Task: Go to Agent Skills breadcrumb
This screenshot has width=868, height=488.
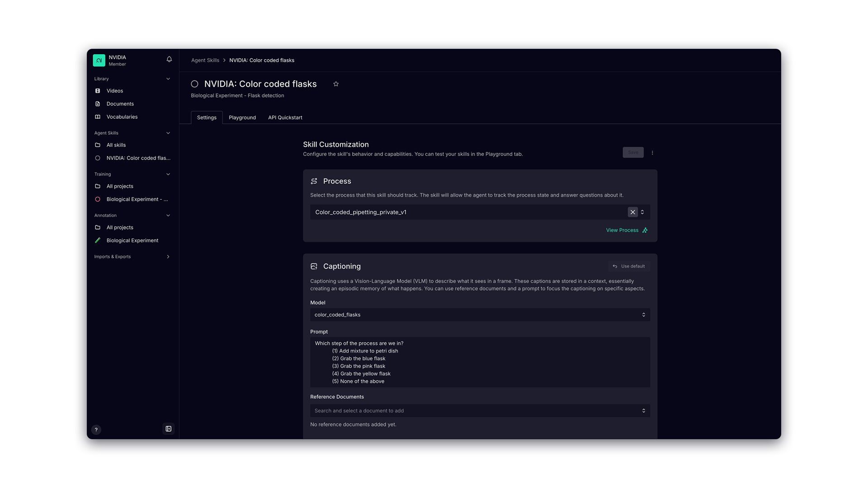Action: (x=205, y=61)
